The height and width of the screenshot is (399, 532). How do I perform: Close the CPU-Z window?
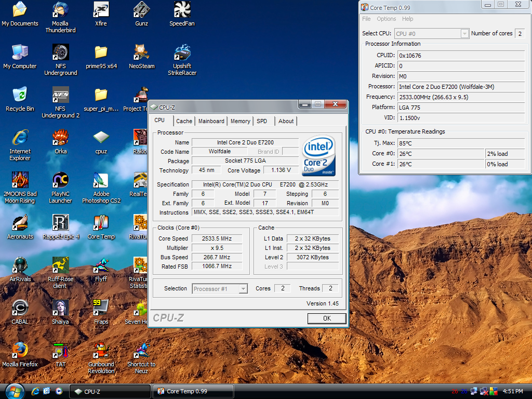(335, 104)
